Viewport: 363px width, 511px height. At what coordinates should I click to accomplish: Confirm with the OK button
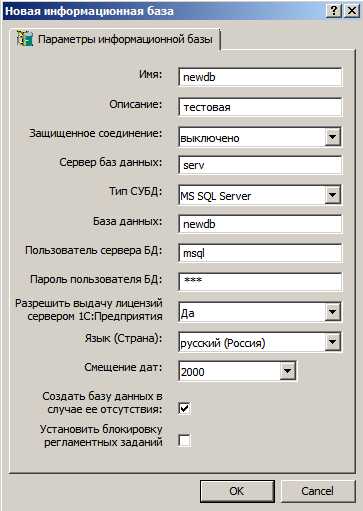[x=237, y=491]
